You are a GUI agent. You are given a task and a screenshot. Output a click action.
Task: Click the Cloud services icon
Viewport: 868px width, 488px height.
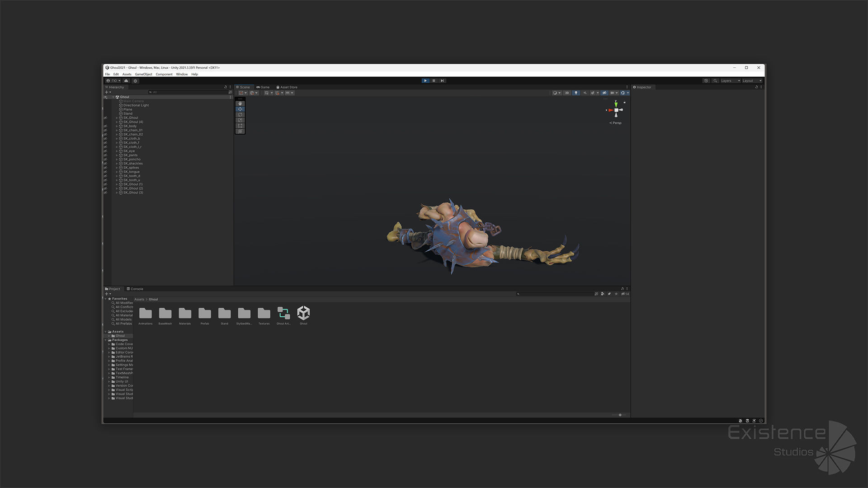pyautogui.click(x=126, y=81)
